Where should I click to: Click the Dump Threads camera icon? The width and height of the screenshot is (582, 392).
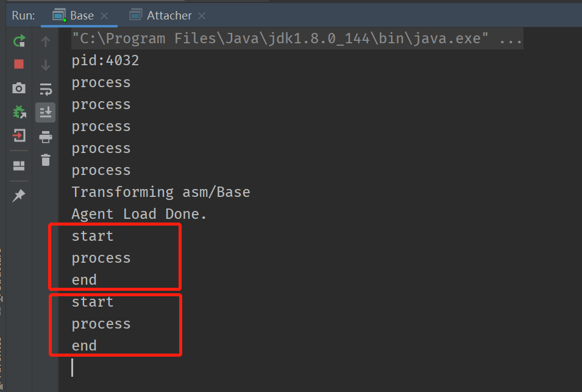19,88
